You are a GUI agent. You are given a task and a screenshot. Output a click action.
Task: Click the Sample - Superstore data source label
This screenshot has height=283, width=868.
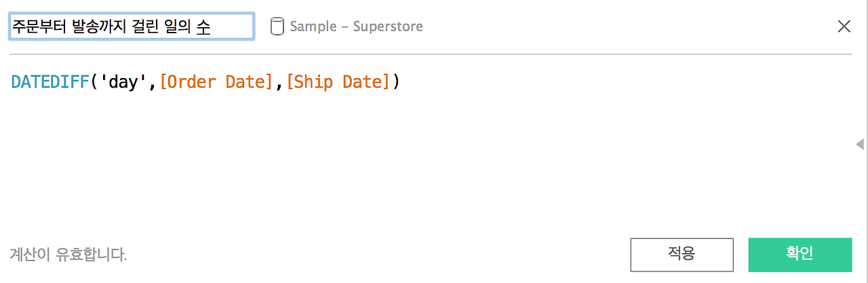[356, 26]
